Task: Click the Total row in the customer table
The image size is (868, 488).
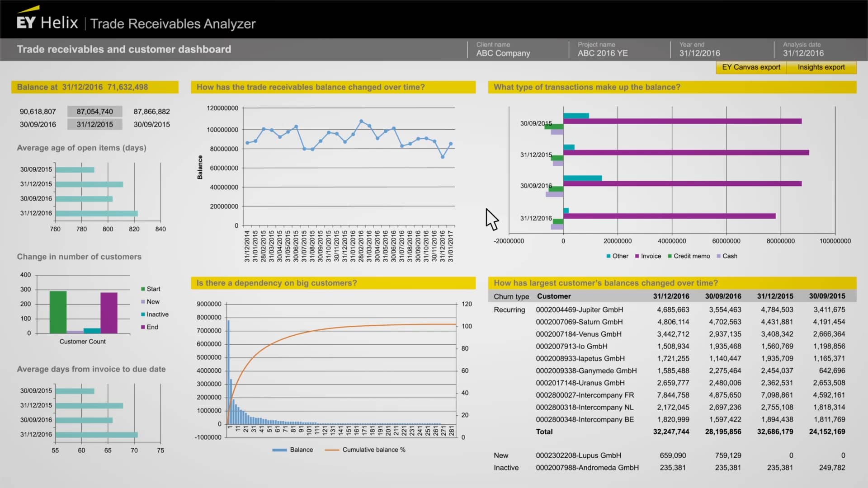Action: click(x=544, y=432)
